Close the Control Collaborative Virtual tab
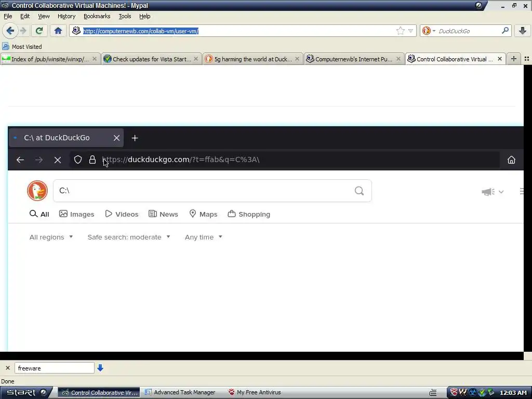 499,59
